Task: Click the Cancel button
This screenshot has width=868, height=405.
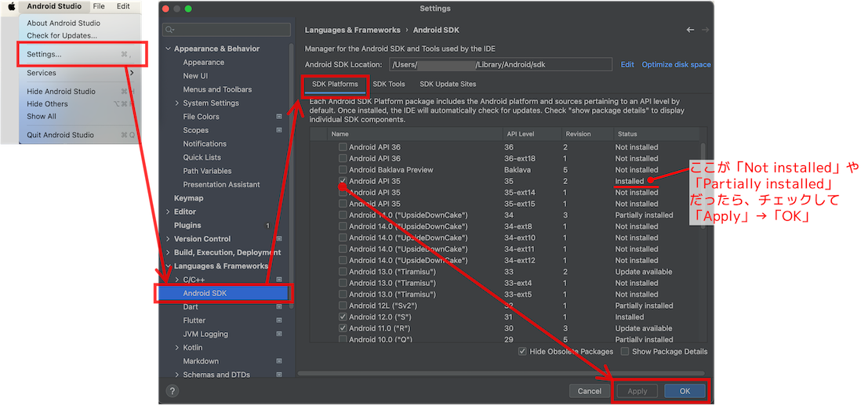Action: click(590, 391)
